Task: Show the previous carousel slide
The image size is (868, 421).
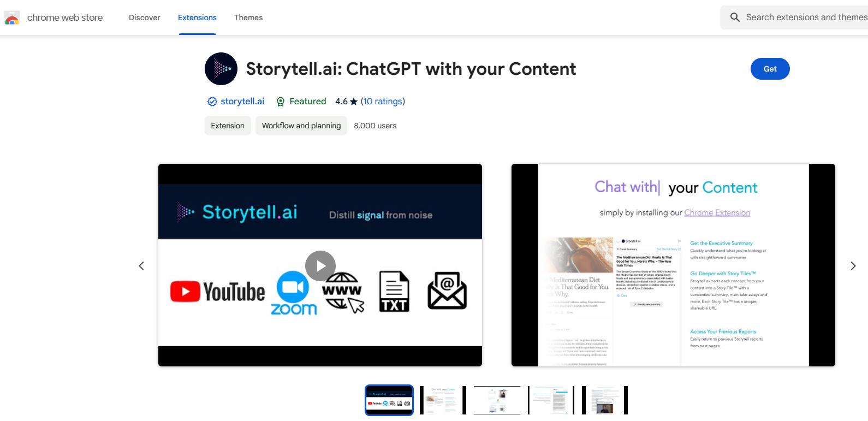Action: [x=141, y=266]
